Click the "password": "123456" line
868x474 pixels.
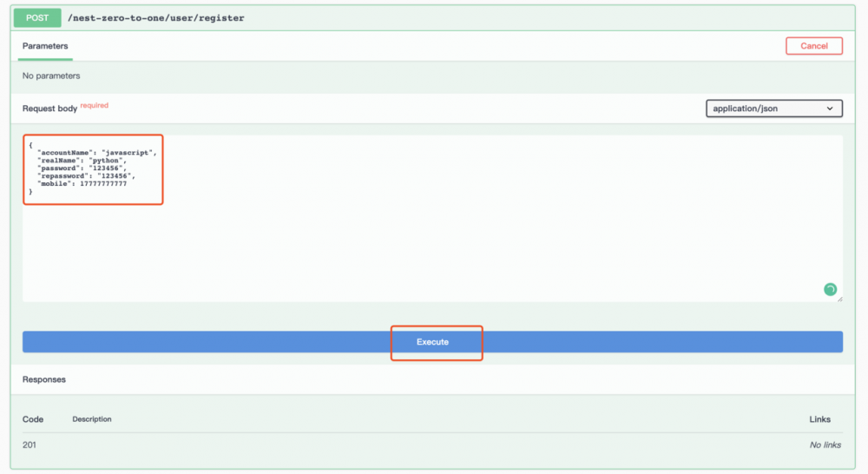click(82, 168)
